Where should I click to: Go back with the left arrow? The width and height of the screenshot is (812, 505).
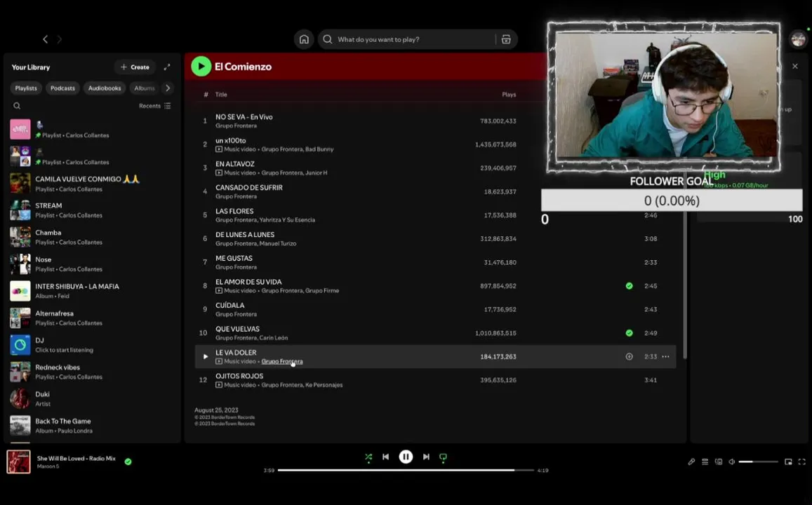pos(46,39)
